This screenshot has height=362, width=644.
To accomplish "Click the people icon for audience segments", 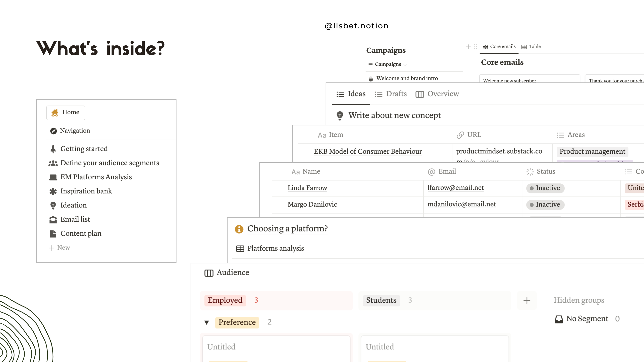I will coord(53,163).
